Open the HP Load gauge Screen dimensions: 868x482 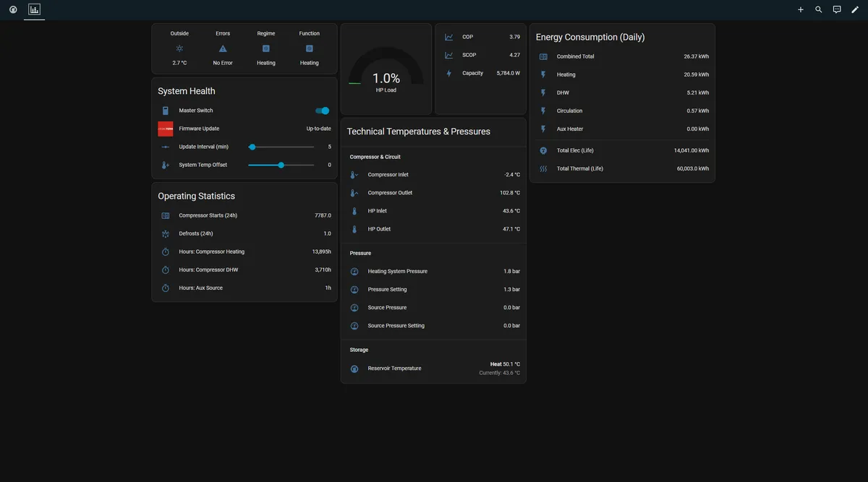[386, 69]
